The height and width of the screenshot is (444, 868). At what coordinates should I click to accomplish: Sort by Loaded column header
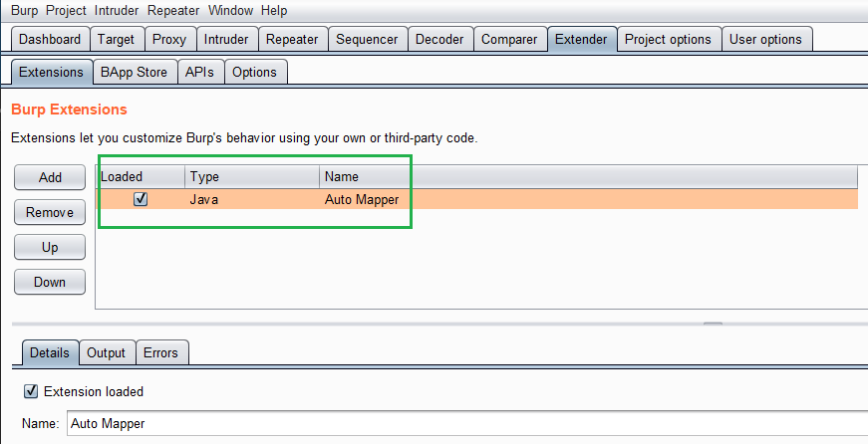coord(142,177)
